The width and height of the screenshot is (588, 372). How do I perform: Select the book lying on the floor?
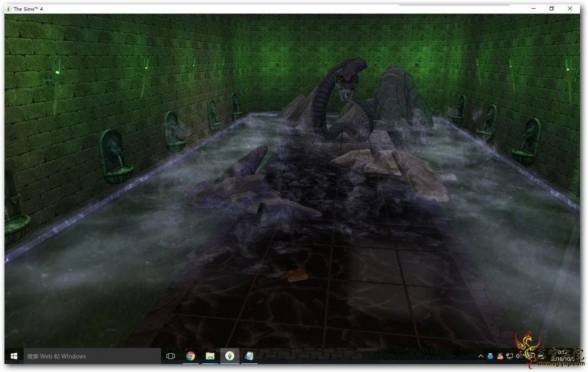(297, 275)
